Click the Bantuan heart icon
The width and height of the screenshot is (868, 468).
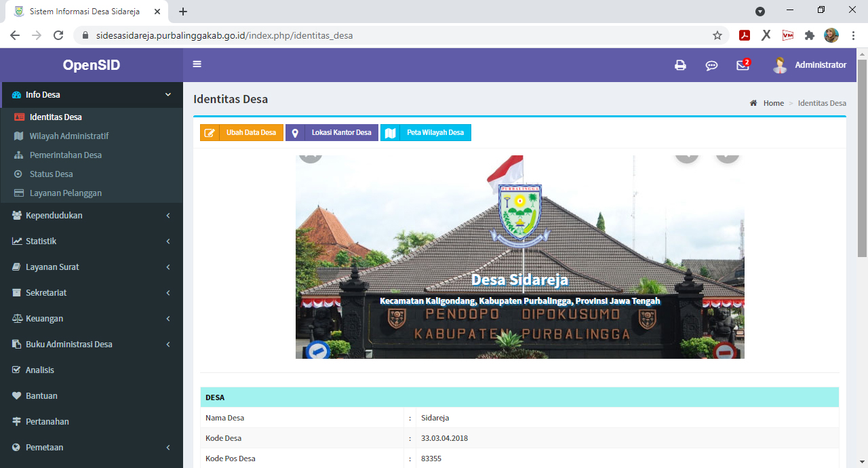[x=17, y=396]
